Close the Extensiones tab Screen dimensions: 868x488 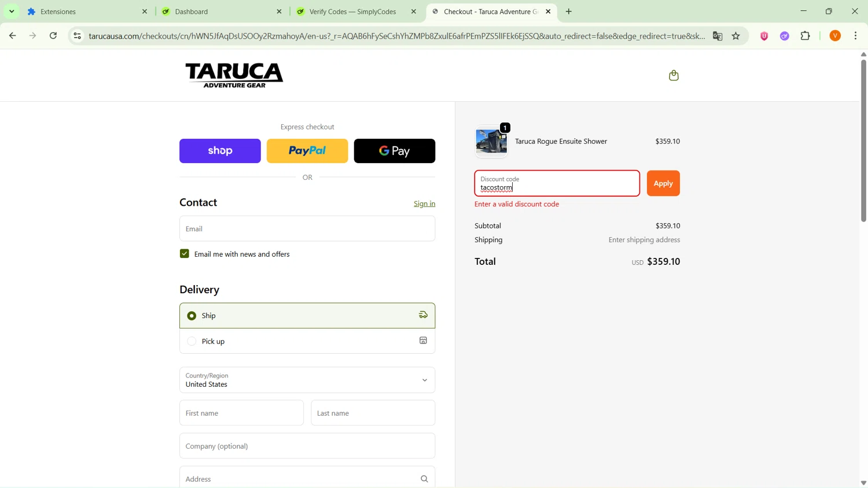pos(145,12)
